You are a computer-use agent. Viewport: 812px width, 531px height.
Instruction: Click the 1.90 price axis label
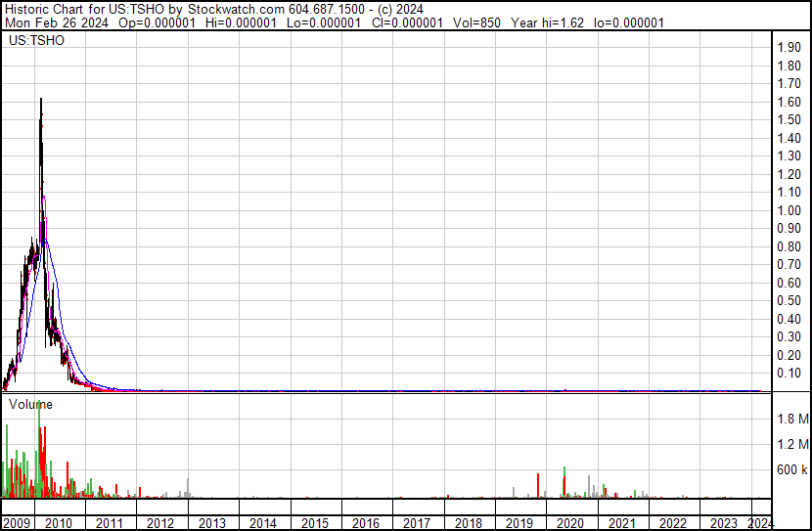pos(789,48)
